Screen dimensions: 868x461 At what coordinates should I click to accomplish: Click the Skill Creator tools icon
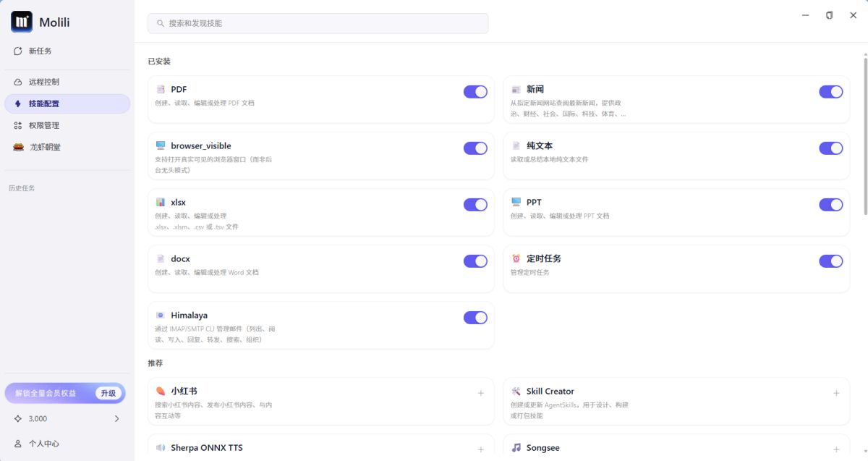[516, 392]
